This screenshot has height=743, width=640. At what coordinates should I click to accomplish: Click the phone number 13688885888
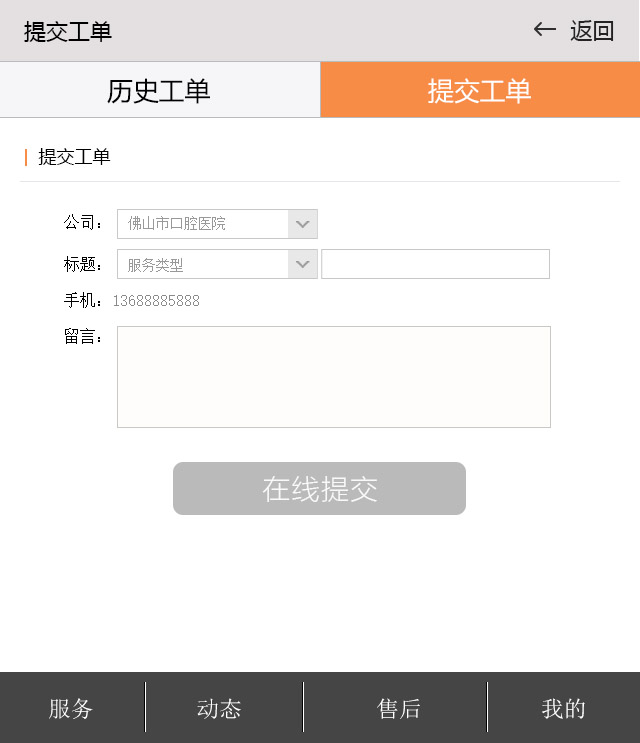click(x=156, y=301)
